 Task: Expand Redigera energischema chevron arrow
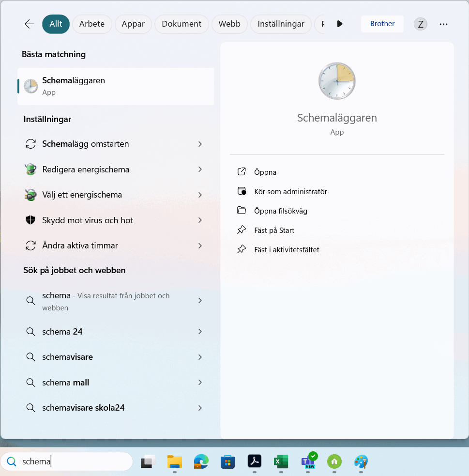[200, 169]
